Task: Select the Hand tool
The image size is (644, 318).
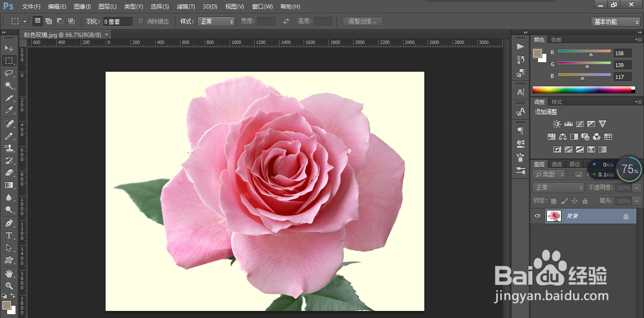Action: 9,274
